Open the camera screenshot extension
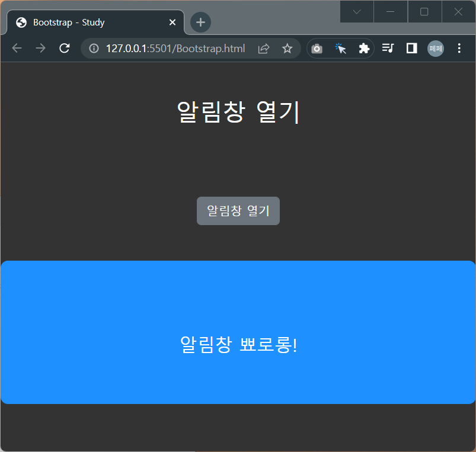The width and height of the screenshot is (476, 452). [x=316, y=48]
